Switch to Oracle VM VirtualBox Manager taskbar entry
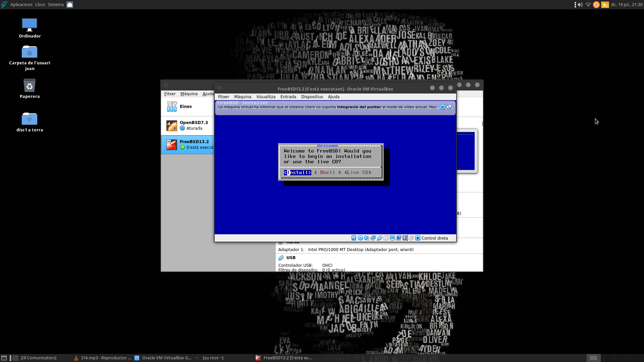Image resolution: width=644 pixels, height=362 pixels. (163, 358)
